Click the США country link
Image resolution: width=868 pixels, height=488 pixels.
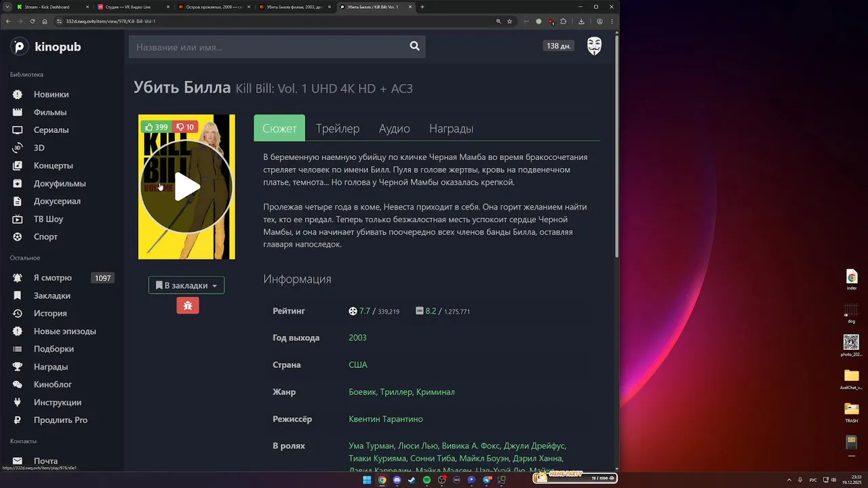coord(358,365)
